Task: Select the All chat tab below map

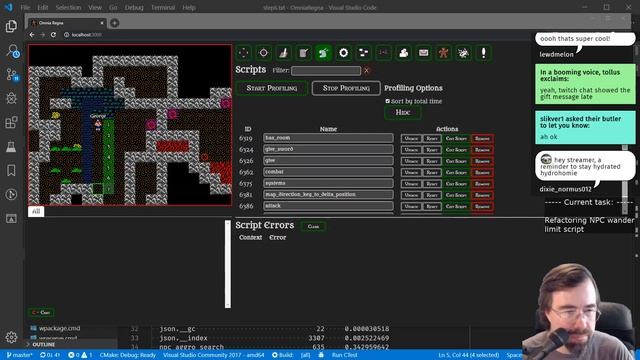Action: click(x=36, y=211)
